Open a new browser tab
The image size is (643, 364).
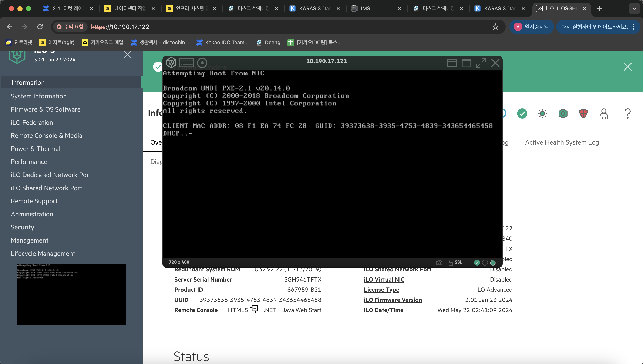click(599, 9)
